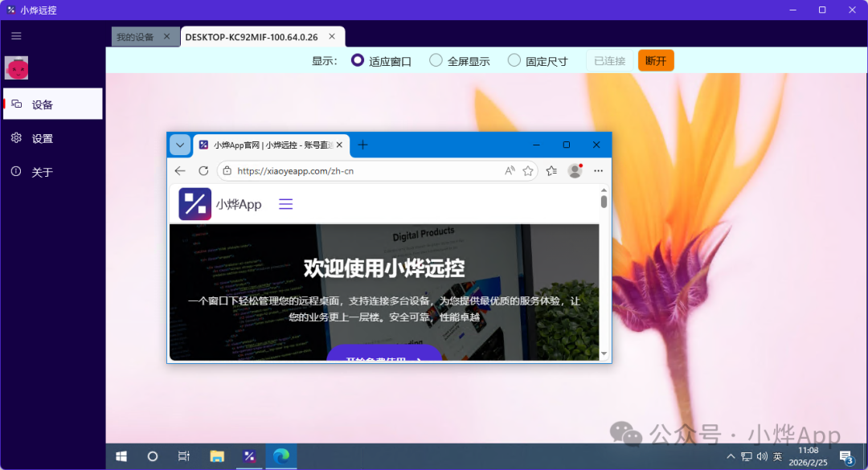The image size is (868, 470).
Task: Open the 小烨App website hamburger menu
Action: tap(285, 203)
